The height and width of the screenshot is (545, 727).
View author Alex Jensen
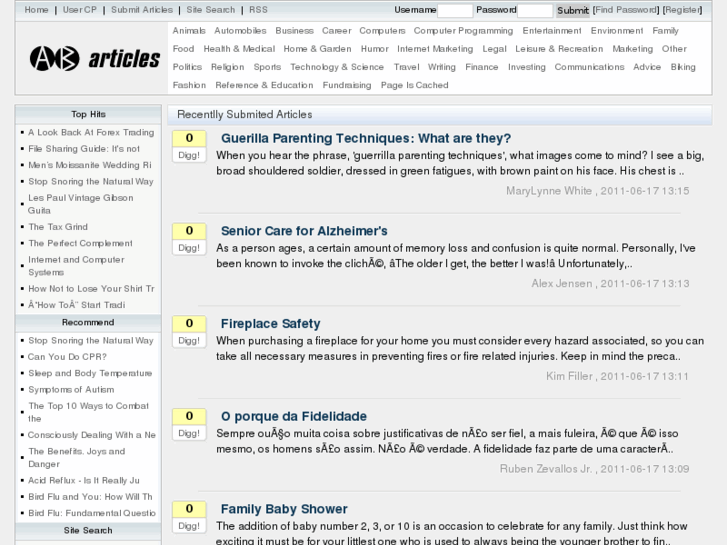pyautogui.click(x=562, y=283)
